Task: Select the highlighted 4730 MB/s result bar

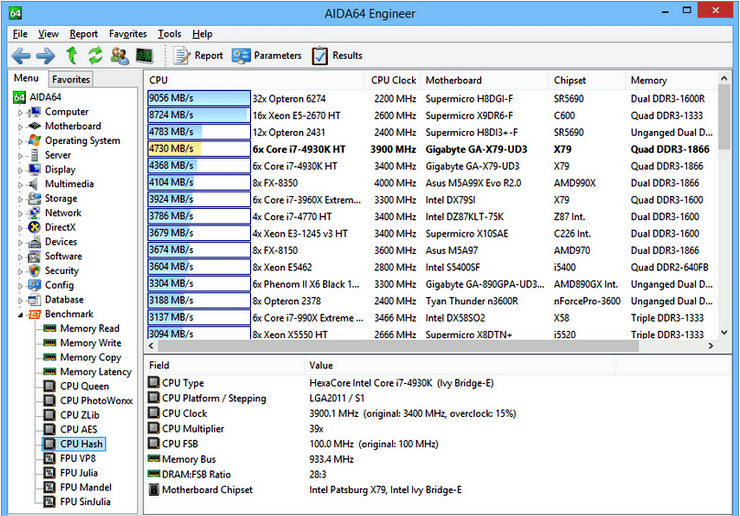Action: pos(199,149)
